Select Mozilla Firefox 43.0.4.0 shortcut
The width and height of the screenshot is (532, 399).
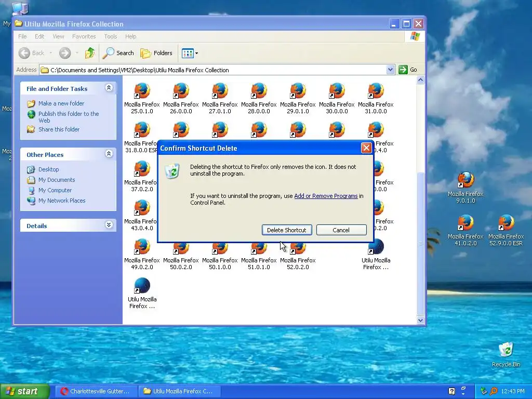141,215
